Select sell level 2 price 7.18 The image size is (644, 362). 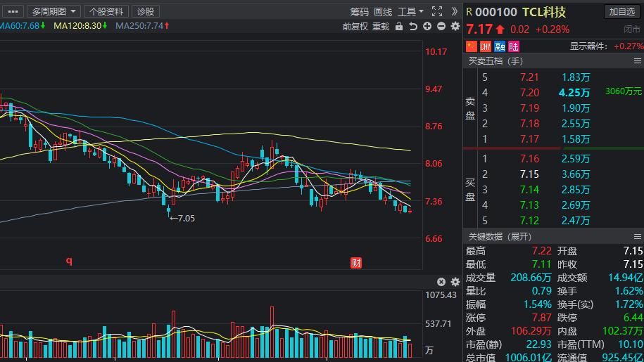point(529,124)
